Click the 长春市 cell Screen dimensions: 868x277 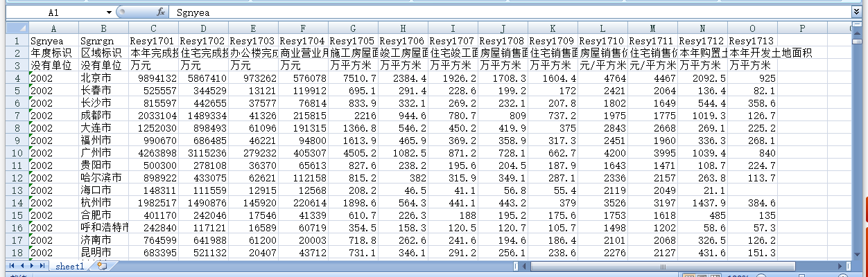pyautogui.click(x=103, y=91)
